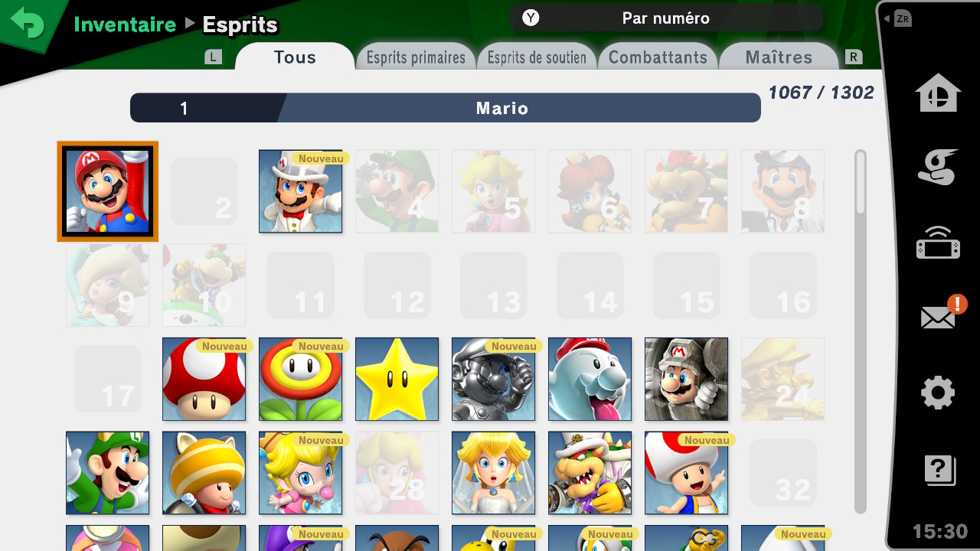Open the settings gear icon
This screenshot has width=980, height=551.
[938, 393]
